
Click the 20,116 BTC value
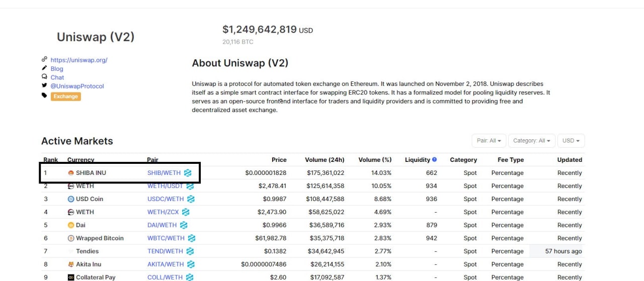click(238, 42)
